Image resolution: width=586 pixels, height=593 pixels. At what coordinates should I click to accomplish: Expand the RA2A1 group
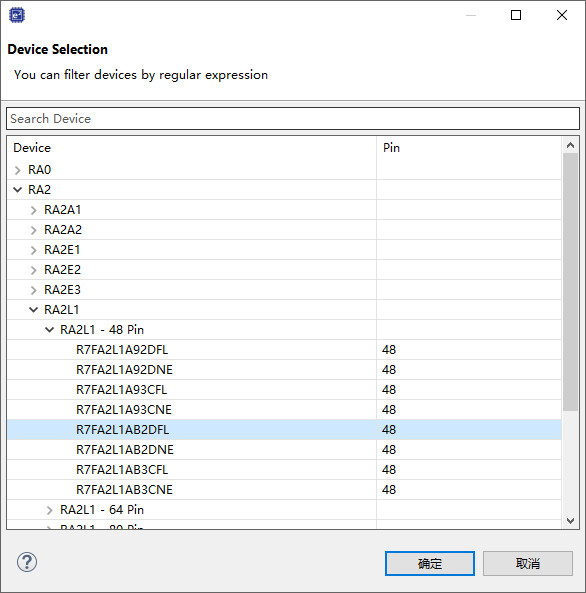coord(34,210)
